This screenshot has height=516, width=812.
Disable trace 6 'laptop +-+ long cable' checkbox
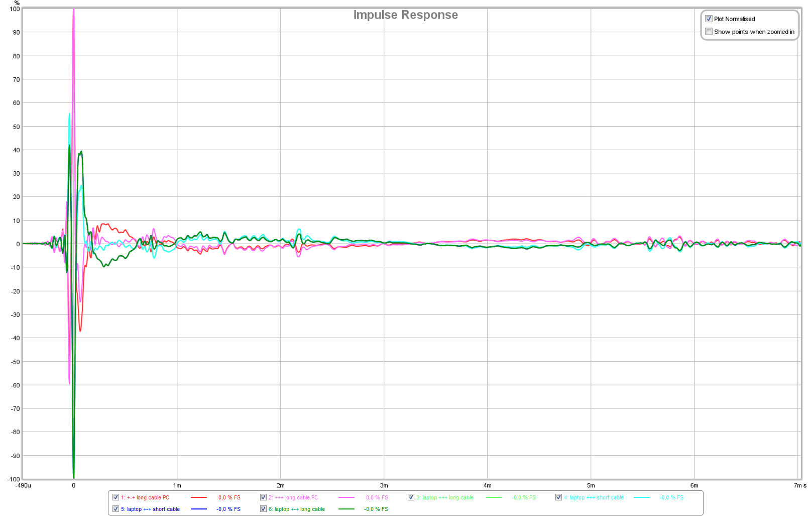pos(263,509)
